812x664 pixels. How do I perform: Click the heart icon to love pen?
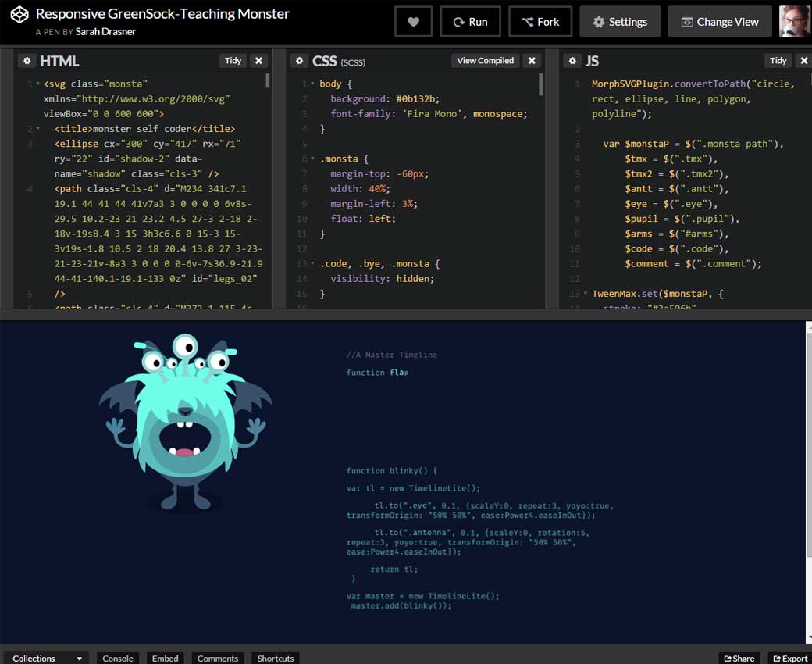click(413, 22)
